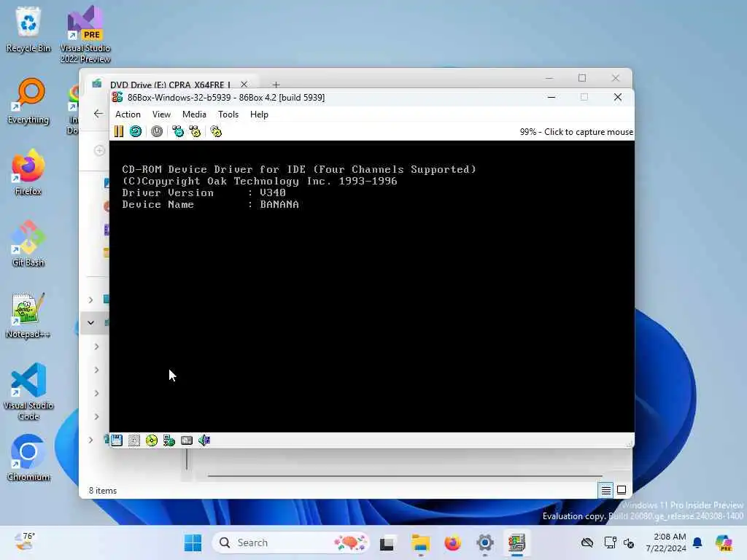747x560 pixels.
Task: Open 86Box machine settings gear icon
Action: 216,131
